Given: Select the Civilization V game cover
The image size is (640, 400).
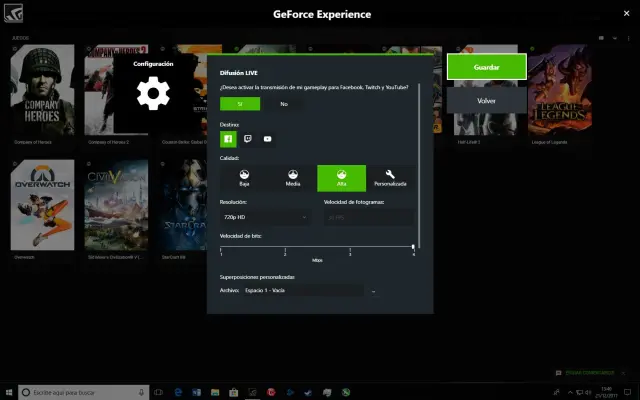Looking at the screenshot, I should coord(116,205).
